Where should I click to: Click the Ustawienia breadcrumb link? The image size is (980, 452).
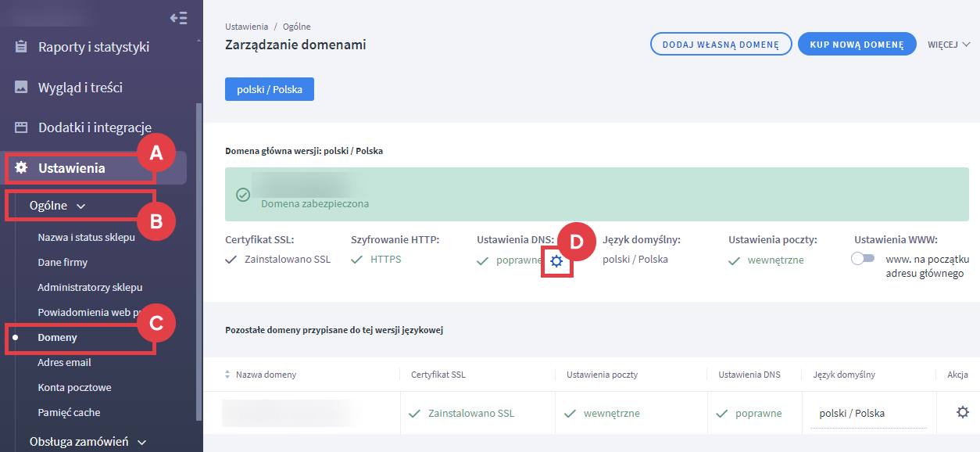(246, 27)
